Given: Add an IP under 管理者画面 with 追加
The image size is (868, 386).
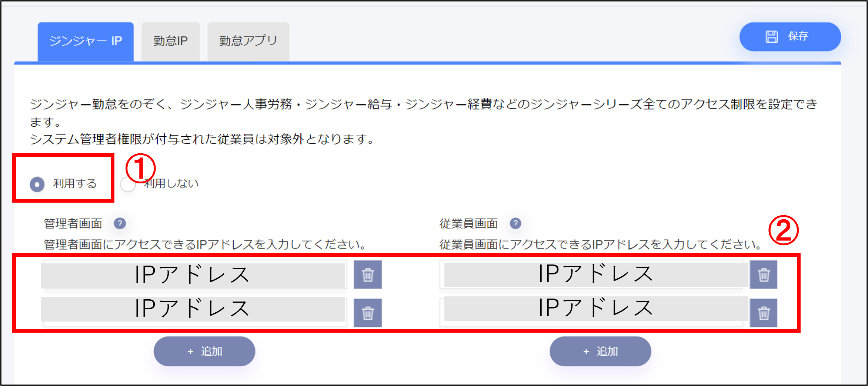Looking at the screenshot, I should point(204,351).
